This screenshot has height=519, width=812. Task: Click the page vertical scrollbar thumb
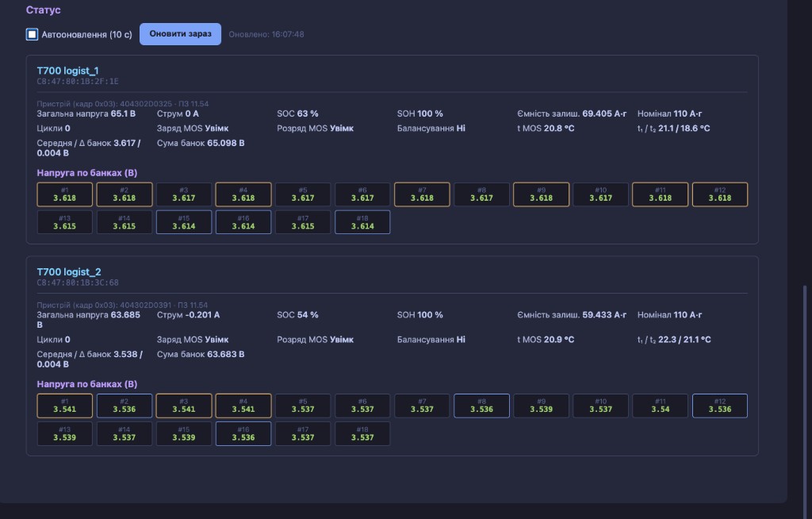pos(804,399)
